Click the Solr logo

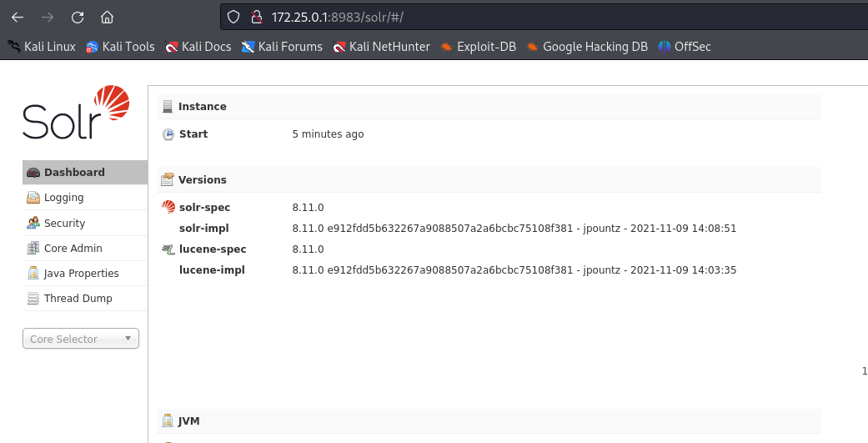click(76, 112)
